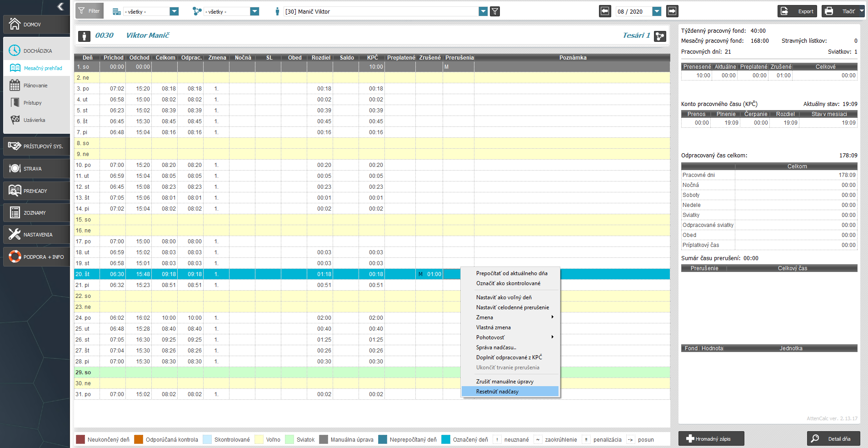This screenshot has width=868, height=448.
Task: Expand the month dropdown '08 / 2020'
Action: pos(657,11)
